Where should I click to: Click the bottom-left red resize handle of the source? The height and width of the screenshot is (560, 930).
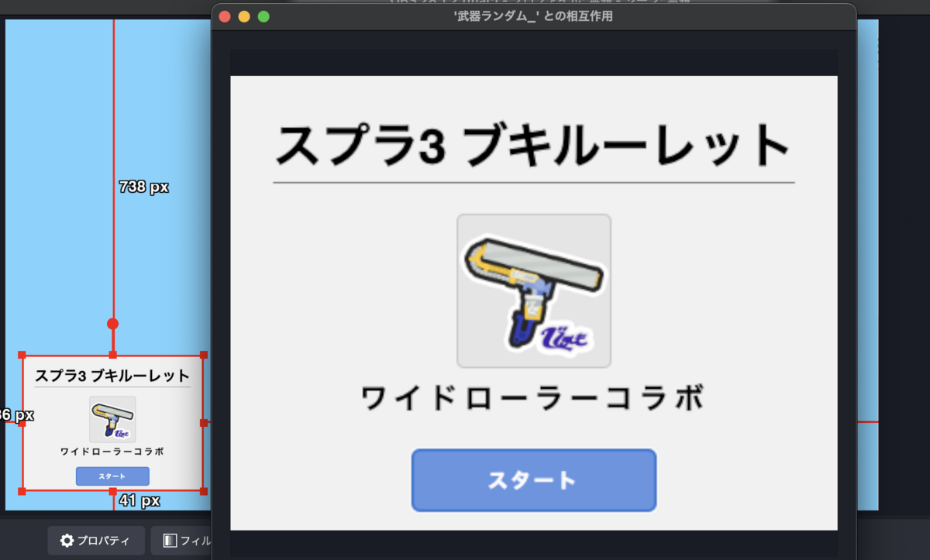pyautogui.click(x=22, y=491)
